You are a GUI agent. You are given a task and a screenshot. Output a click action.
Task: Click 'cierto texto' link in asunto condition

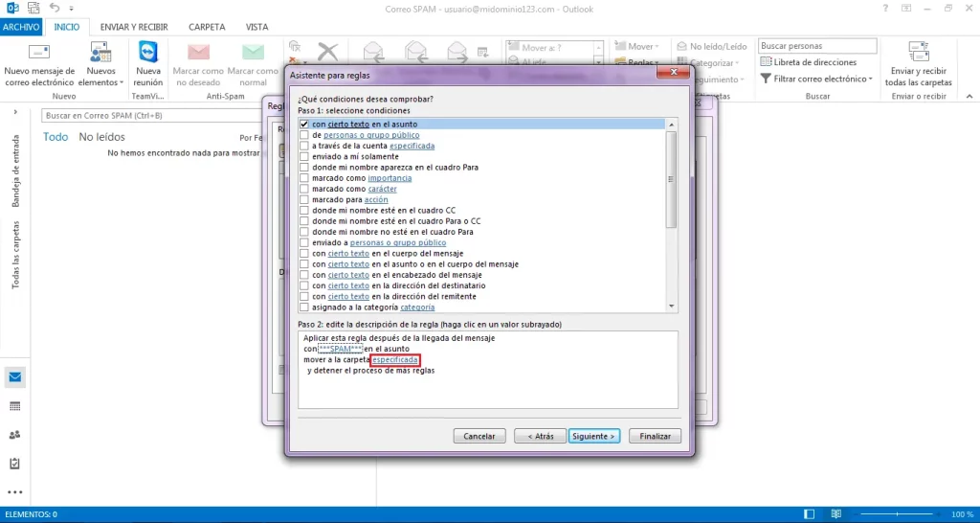click(x=348, y=125)
